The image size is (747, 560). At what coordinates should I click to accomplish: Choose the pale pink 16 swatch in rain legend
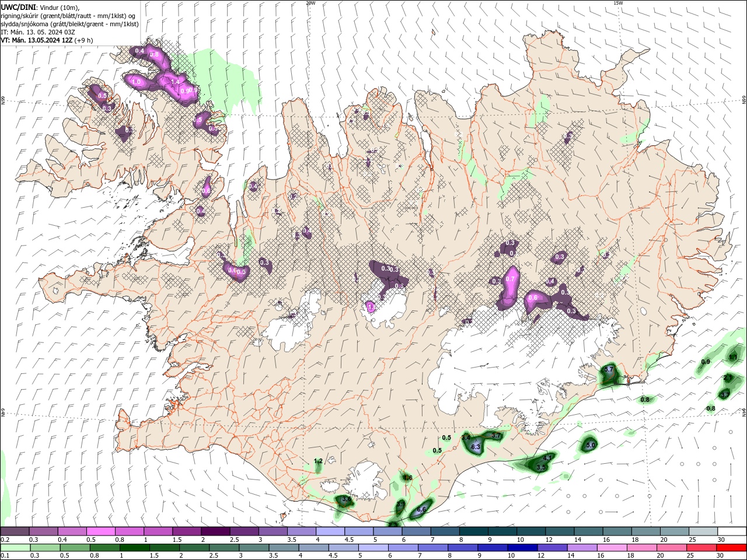click(x=612, y=548)
